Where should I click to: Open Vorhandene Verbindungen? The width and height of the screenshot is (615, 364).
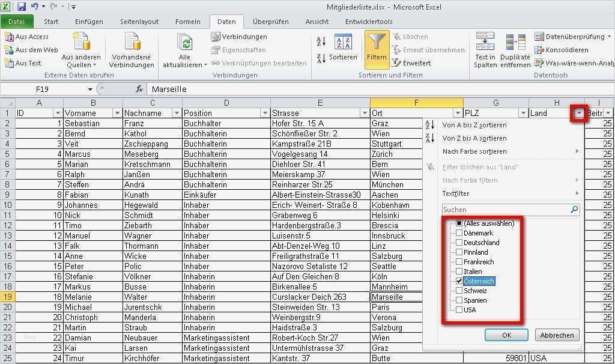pos(132,50)
